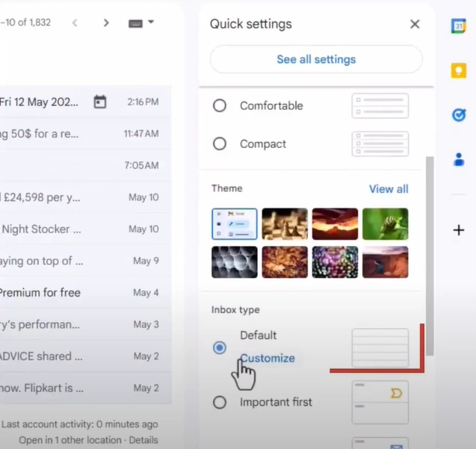Open the email mentioning 50$ for a re...
This screenshot has height=449, width=476.
(x=86, y=134)
